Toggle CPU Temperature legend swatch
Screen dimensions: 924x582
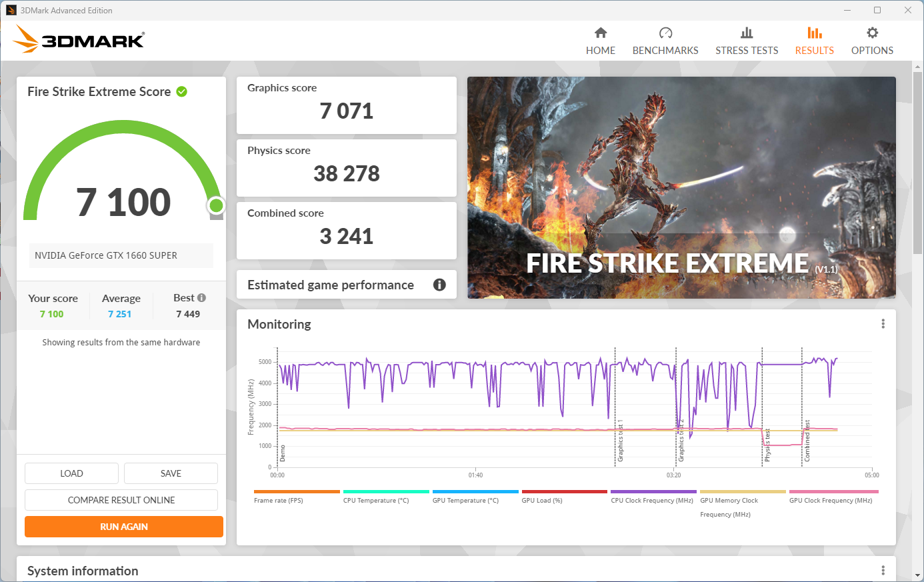tap(386, 491)
